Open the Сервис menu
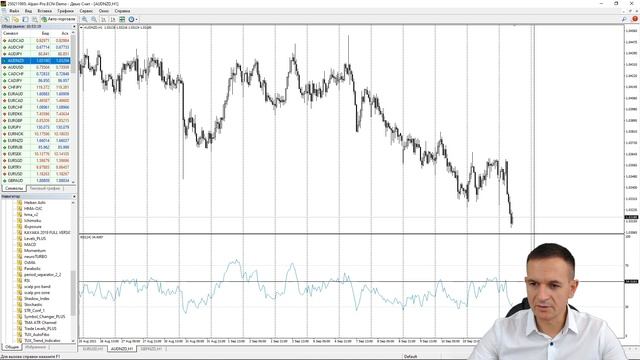The width and height of the screenshot is (640, 360). click(86, 11)
